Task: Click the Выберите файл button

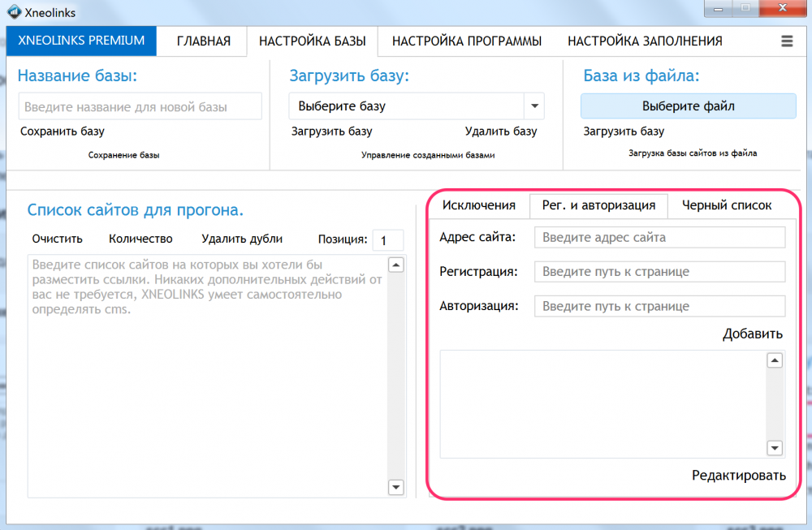Action: pos(689,106)
